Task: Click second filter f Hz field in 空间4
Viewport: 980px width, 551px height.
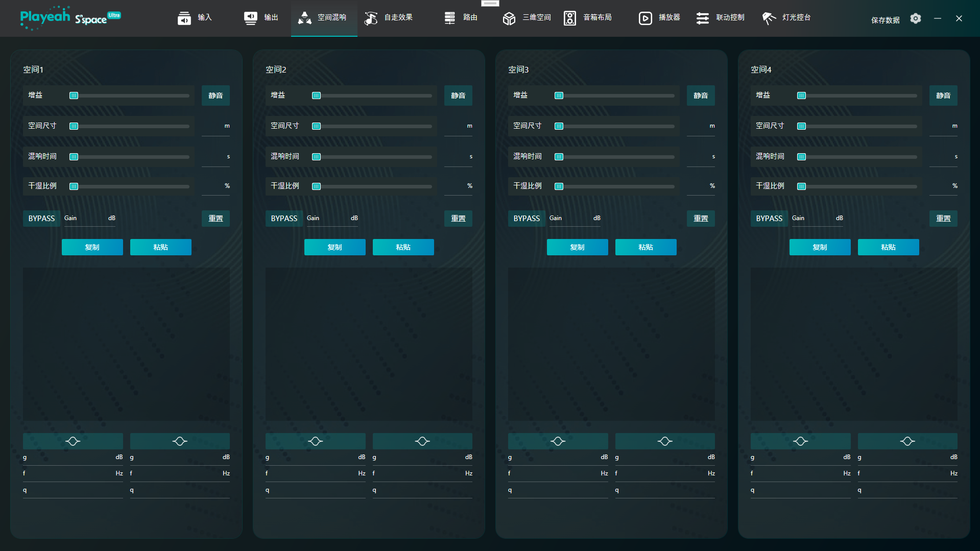Action: (907, 474)
